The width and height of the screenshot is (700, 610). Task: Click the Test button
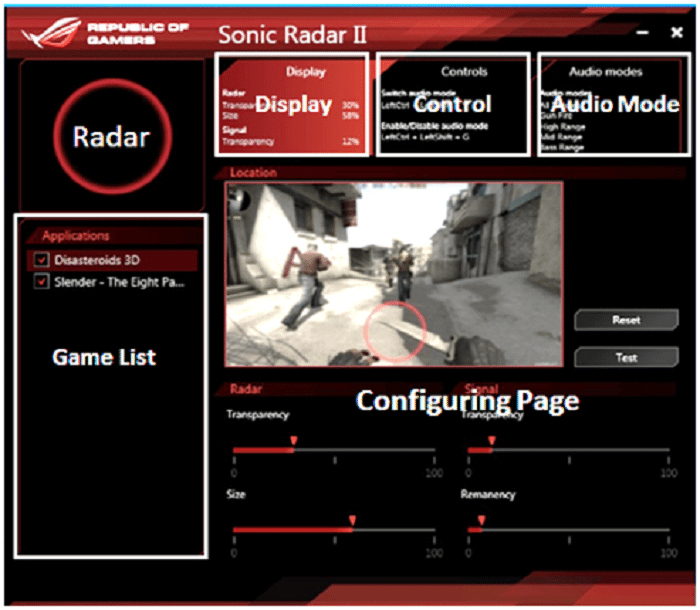coord(626,357)
